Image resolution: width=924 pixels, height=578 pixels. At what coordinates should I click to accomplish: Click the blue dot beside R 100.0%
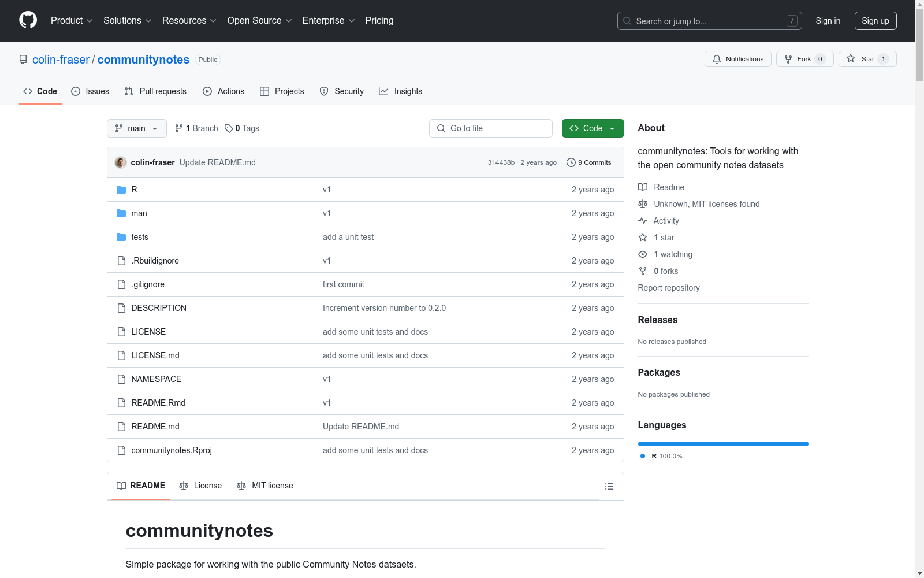click(x=643, y=456)
